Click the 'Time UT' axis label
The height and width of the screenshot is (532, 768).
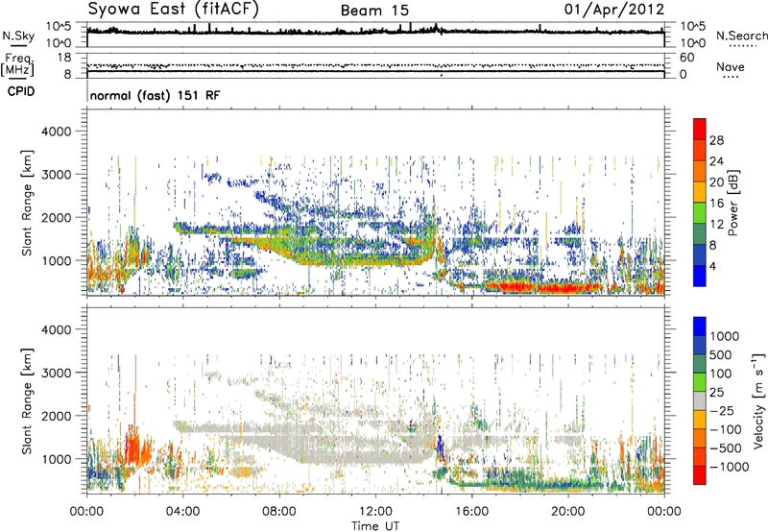375,526
